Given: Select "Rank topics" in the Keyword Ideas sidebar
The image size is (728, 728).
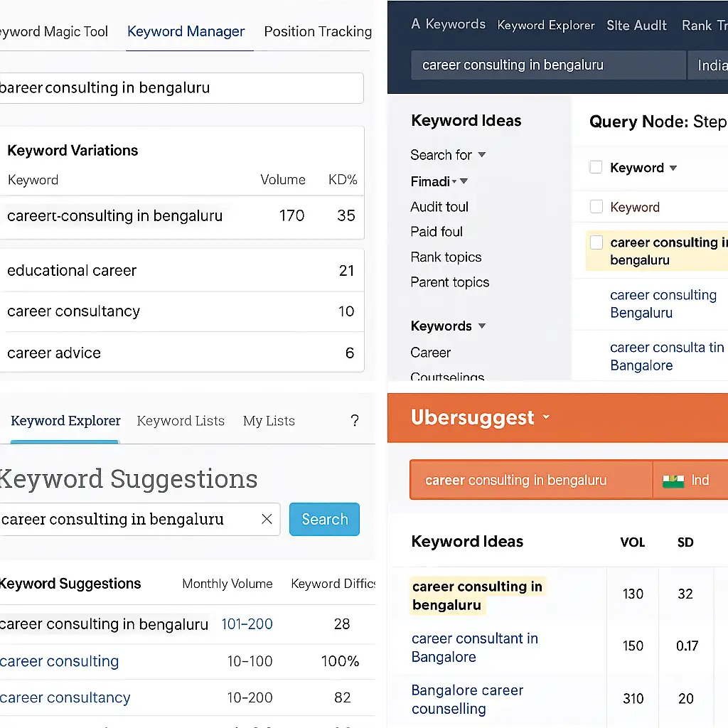Looking at the screenshot, I should click(446, 257).
